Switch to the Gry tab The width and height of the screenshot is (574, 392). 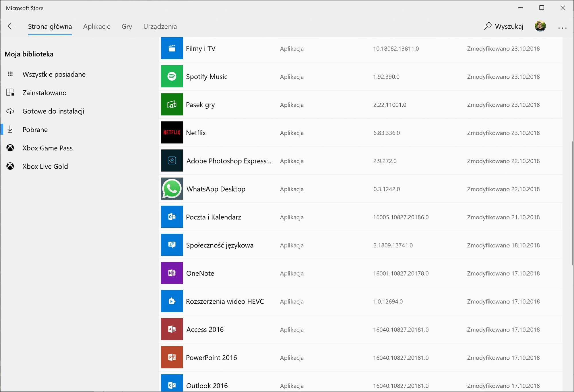pos(127,26)
